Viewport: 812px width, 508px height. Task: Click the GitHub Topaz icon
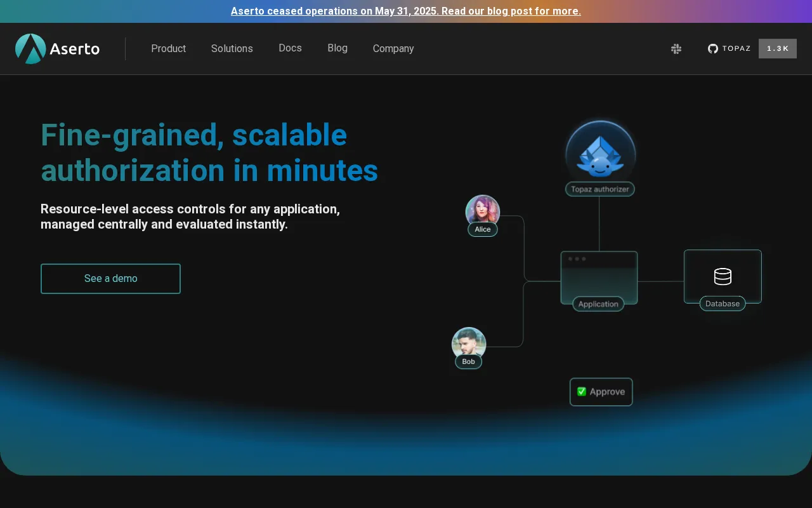(x=713, y=49)
